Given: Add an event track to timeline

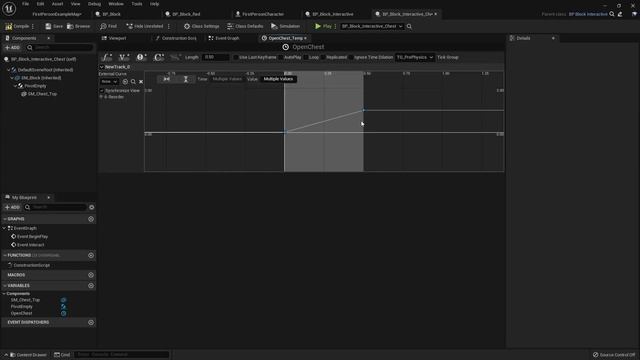Looking at the screenshot, I should (x=141, y=57).
